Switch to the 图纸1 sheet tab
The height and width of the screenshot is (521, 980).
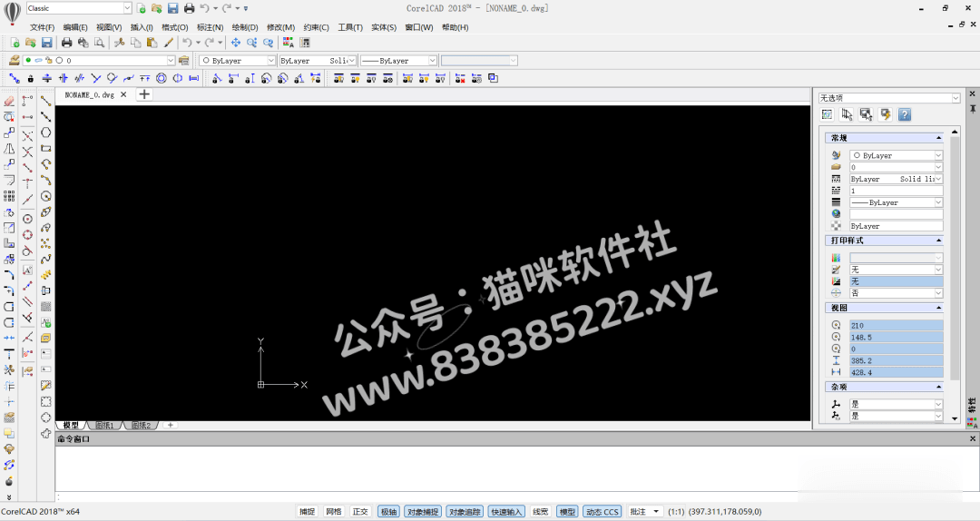click(x=104, y=426)
